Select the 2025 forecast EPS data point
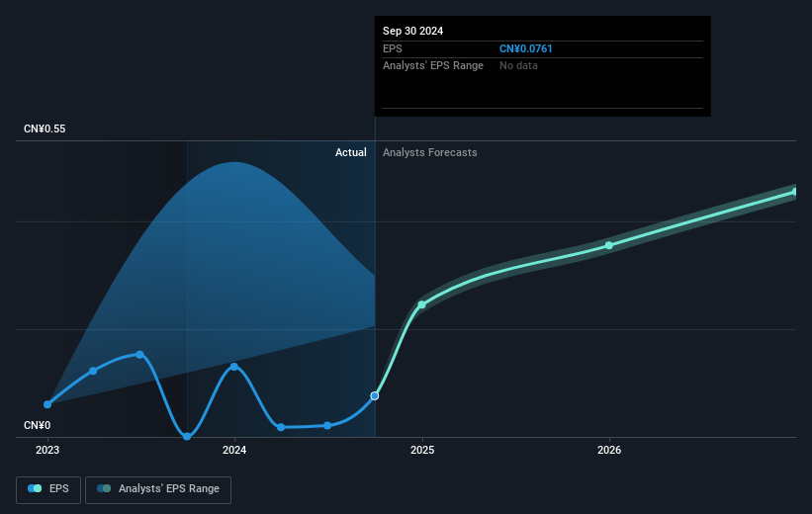The height and width of the screenshot is (514, 812). [422, 304]
